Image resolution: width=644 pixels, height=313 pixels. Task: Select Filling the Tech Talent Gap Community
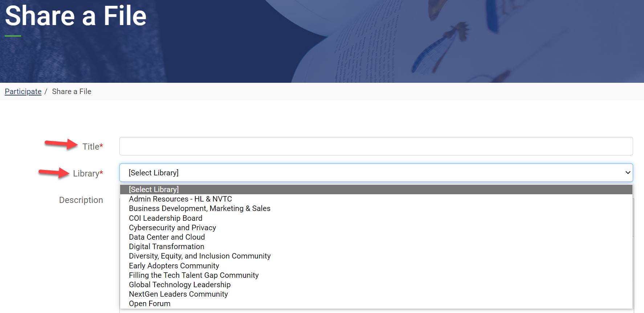(376, 275)
